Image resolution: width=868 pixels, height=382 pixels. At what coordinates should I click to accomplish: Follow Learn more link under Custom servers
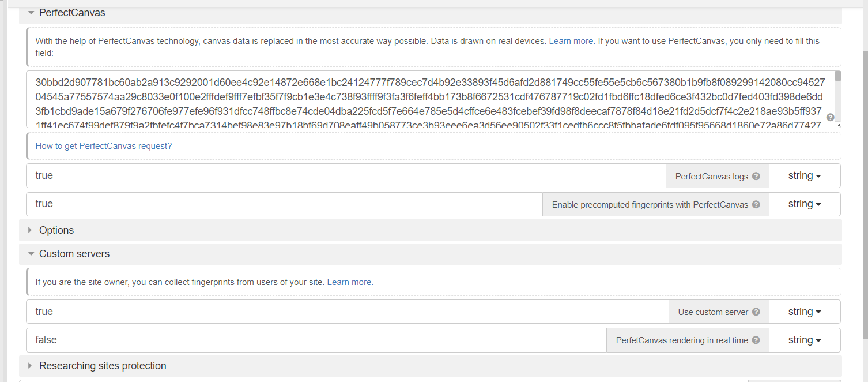pyautogui.click(x=349, y=282)
